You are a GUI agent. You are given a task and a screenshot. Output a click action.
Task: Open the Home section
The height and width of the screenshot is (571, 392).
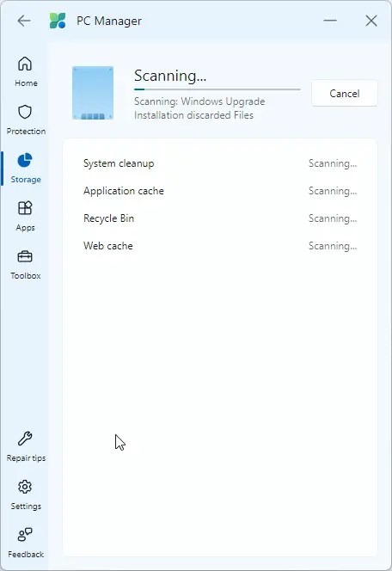(x=26, y=71)
